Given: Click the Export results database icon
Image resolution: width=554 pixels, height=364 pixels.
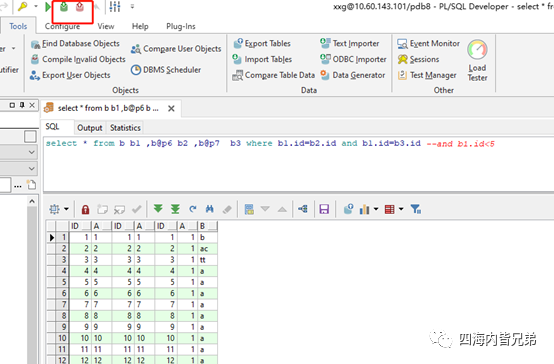Looking at the screenshot, I should point(348,209).
